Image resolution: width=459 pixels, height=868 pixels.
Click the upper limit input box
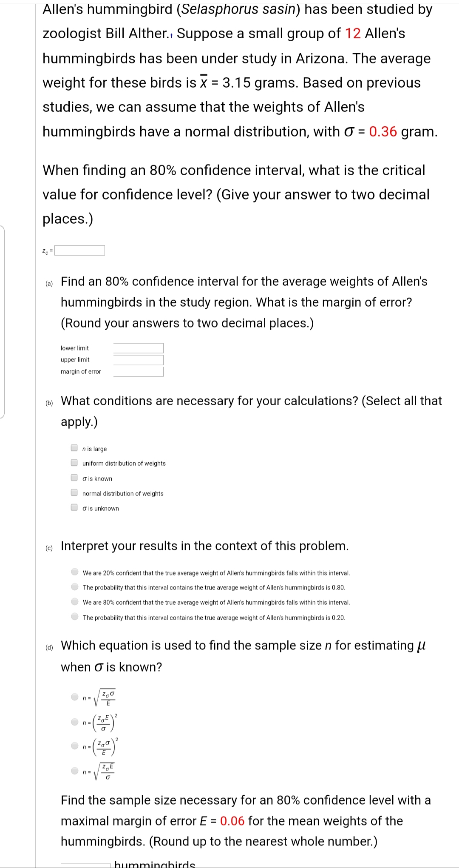coord(138,359)
